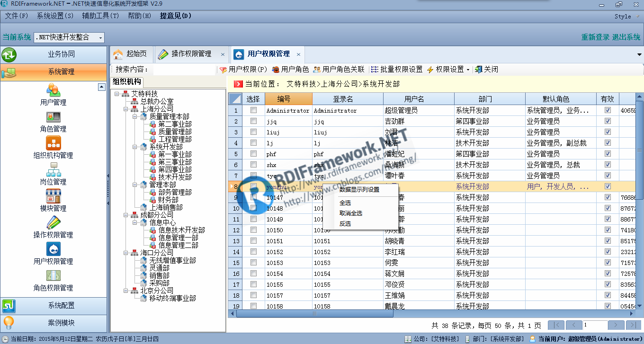Open the 系统设置(S) menu
Image resolution: width=644 pixels, height=344 pixels.
[55, 16]
